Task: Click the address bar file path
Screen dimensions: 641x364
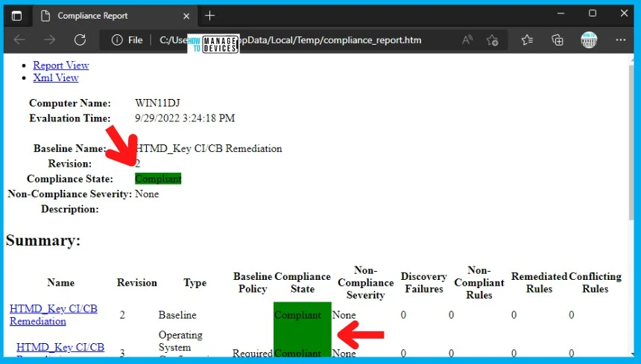Action: pos(298,40)
